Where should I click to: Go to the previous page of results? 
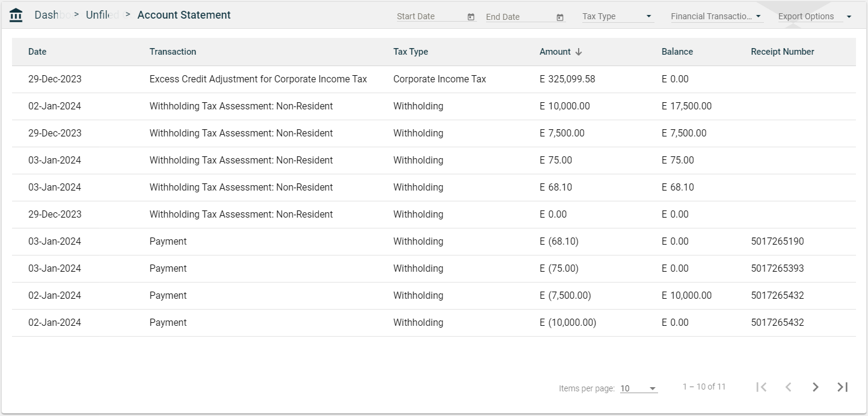(x=789, y=387)
